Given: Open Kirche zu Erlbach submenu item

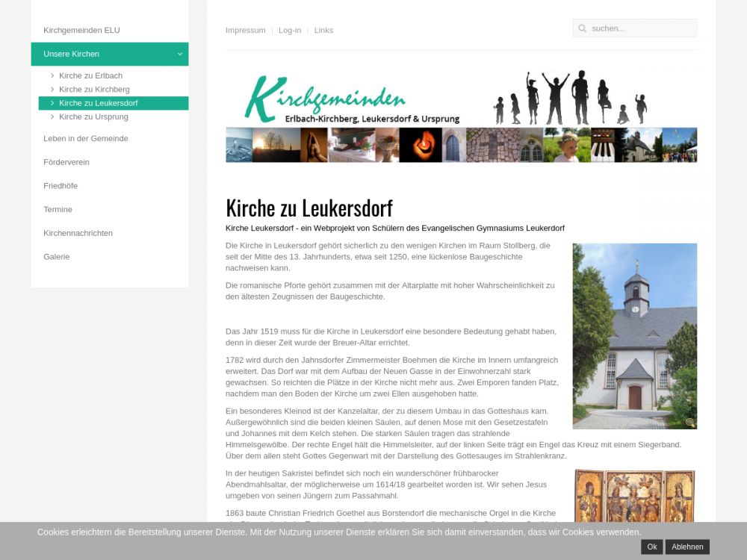Looking at the screenshot, I should [90, 75].
